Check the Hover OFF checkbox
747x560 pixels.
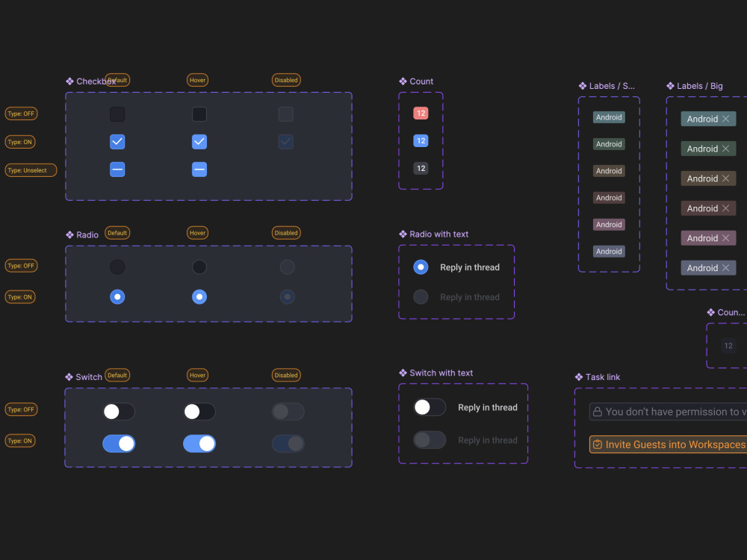(199, 114)
